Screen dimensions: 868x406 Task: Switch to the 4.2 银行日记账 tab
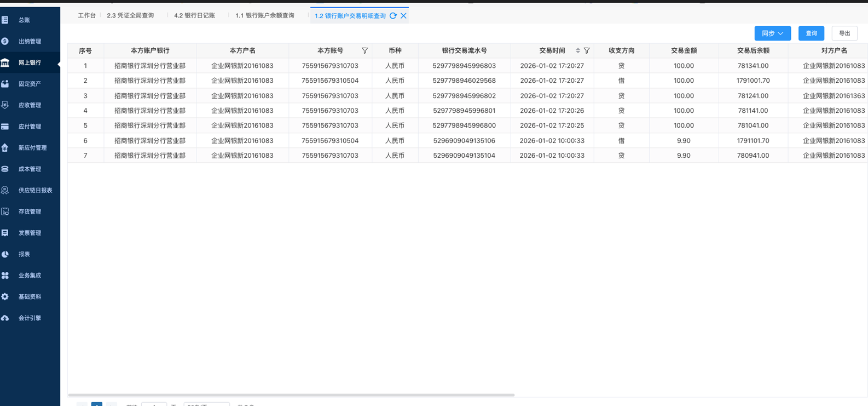[194, 15]
